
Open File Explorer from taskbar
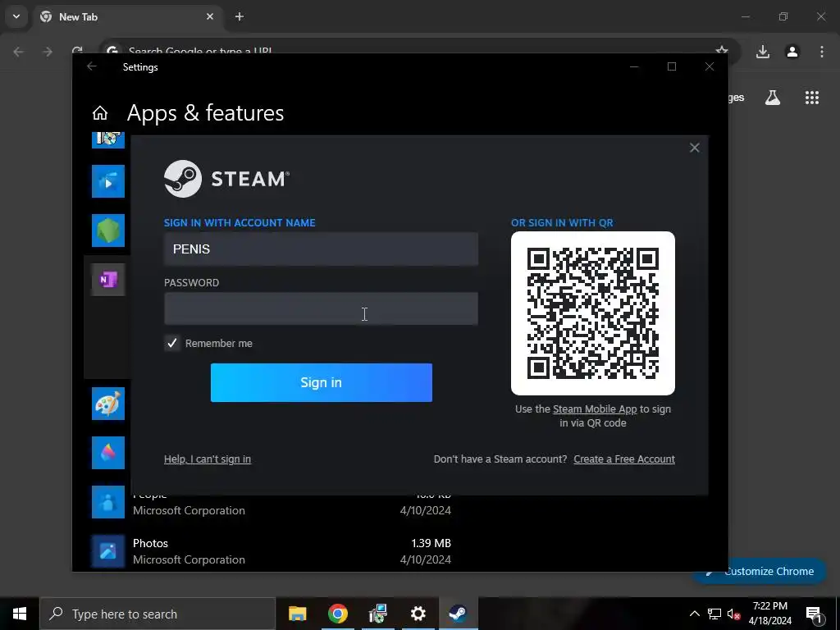(297, 614)
